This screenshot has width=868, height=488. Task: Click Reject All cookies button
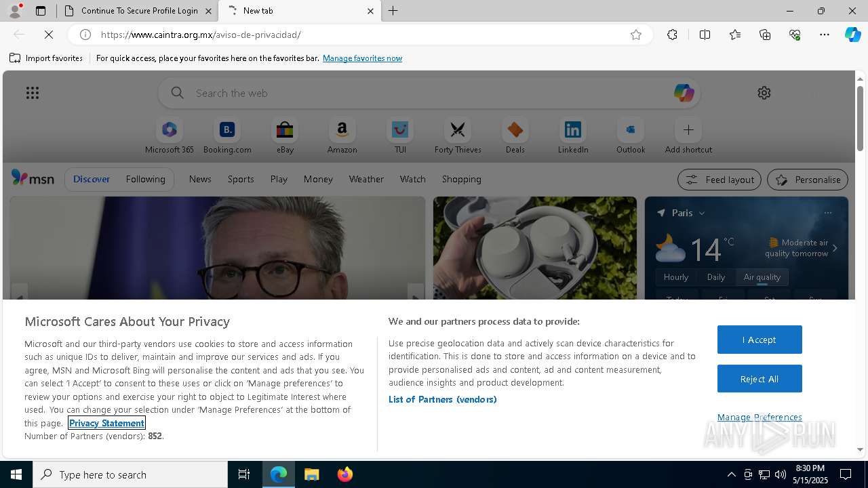click(759, 379)
